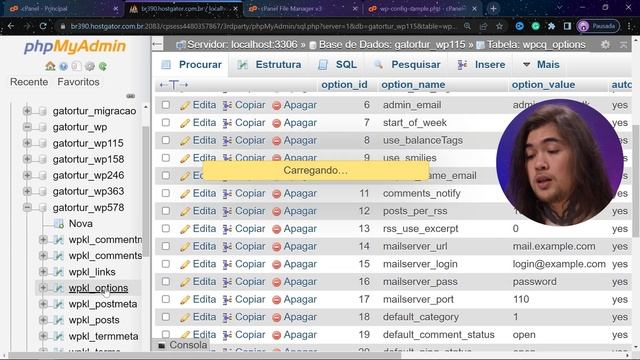640x360 pixels.
Task: Open navigation panel settings gear icon
Action: point(89,66)
